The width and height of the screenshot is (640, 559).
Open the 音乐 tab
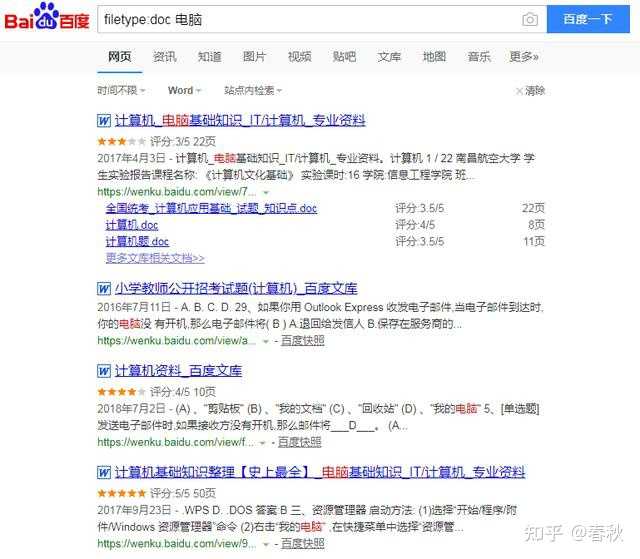[x=479, y=57]
